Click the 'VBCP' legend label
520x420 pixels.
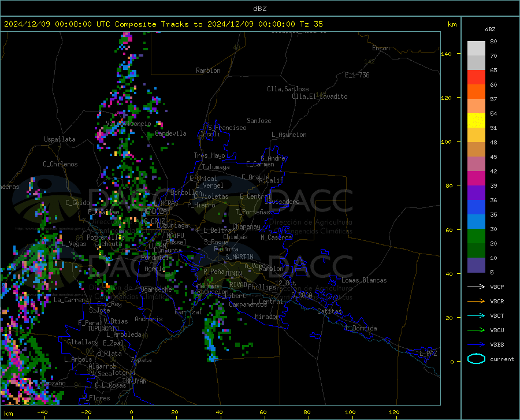[x=497, y=287]
